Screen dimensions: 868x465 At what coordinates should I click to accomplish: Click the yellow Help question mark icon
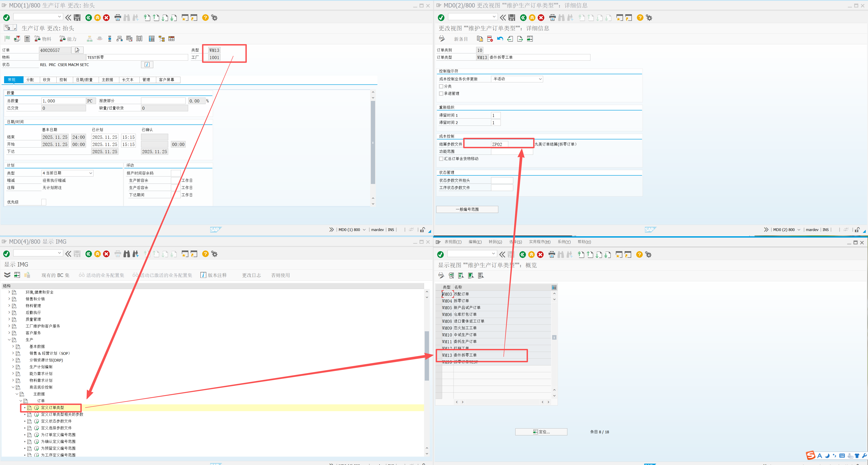(205, 17)
